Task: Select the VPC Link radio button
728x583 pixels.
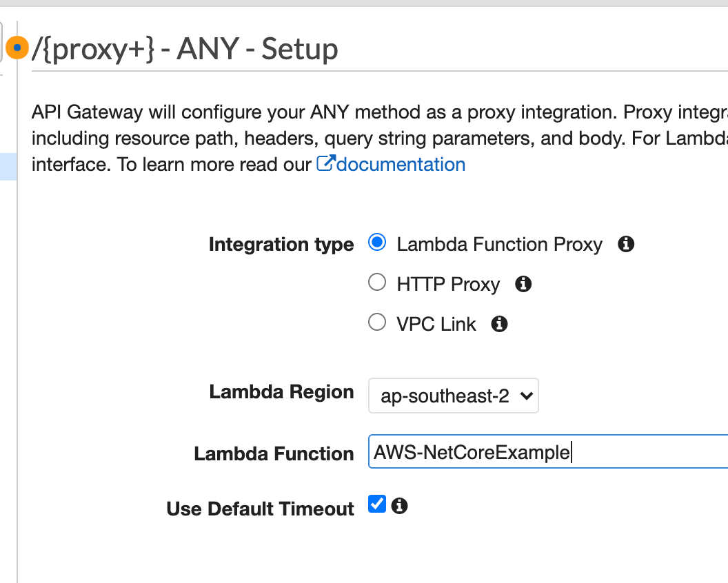Action: pos(377,322)
